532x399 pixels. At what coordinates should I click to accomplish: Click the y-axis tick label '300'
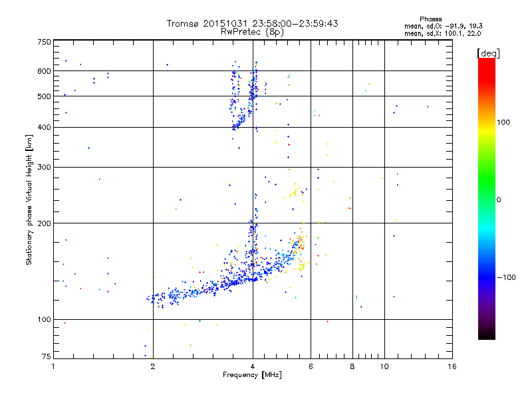pos(44,168)
